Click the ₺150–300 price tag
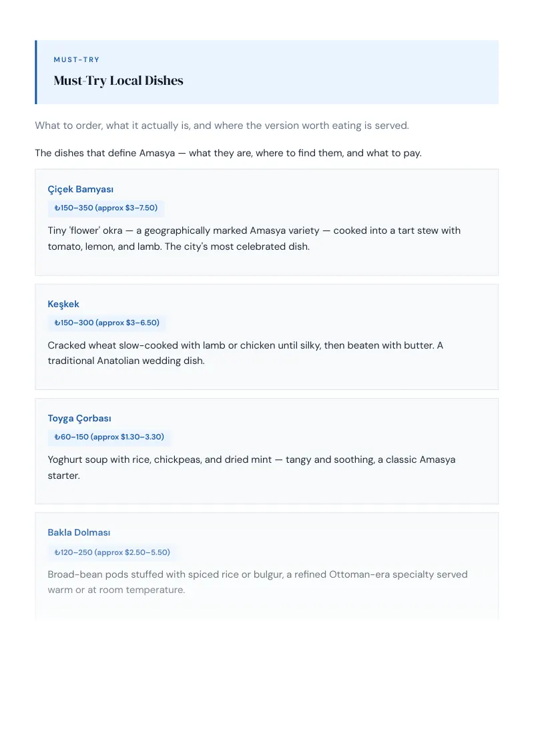 pos(107,323)
